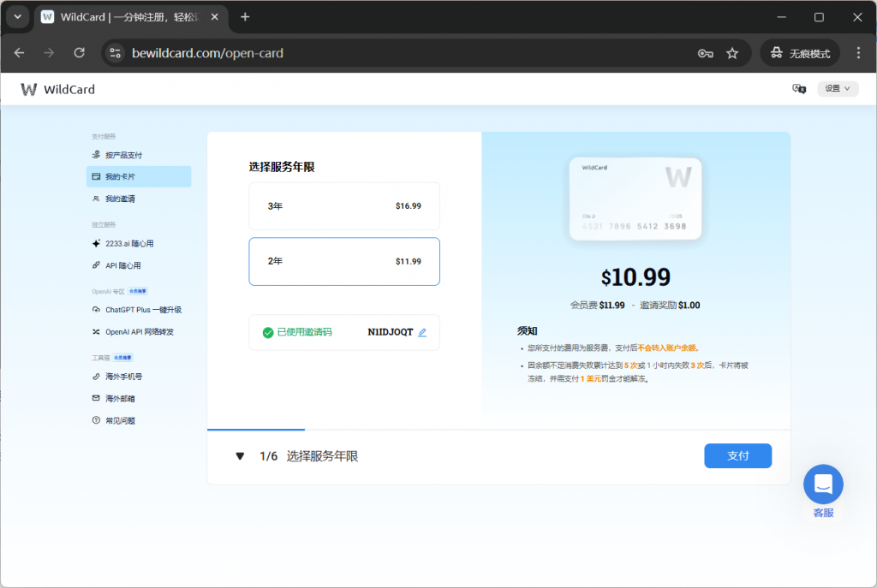The image size is (877, 588).
Task: Open the 设置 dropdown menu
Action: click(838, 89)
